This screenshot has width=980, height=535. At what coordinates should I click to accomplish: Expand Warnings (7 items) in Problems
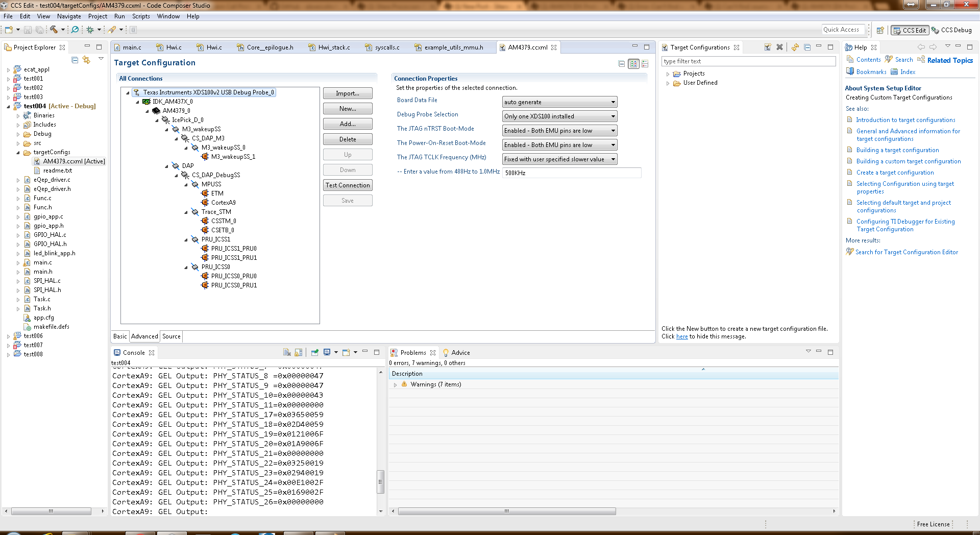point(395,385)
